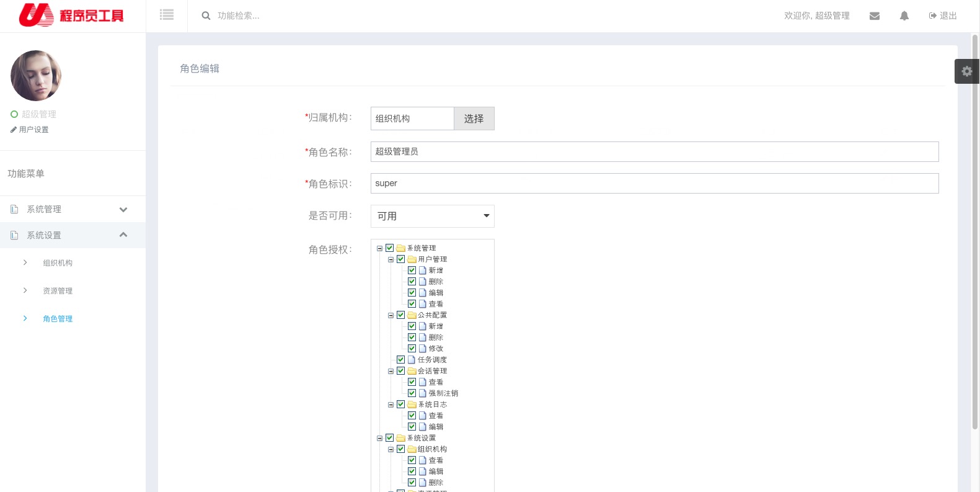The height and width of the screenshot is (492, 980).
Task: Collapse the 组织机构 tree node
Action: coord(391,449)
